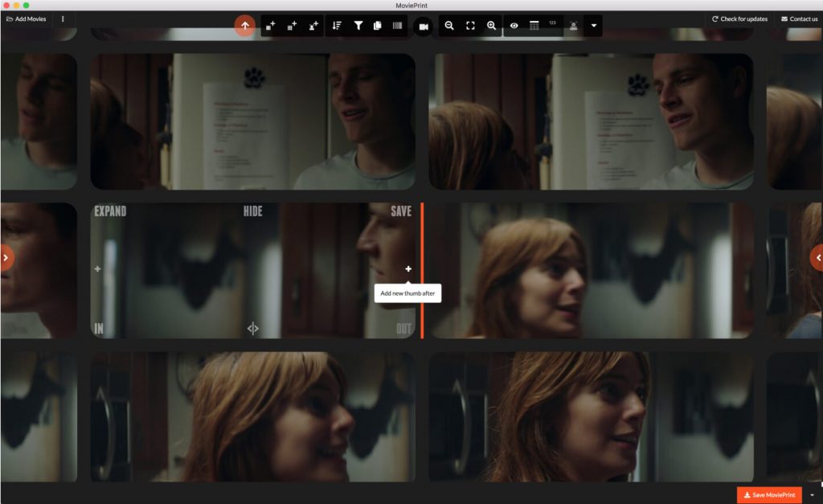This screenshot has width=823, height=504.
Task: Toggle the 123 frame number display
Action: coord(553,23)
